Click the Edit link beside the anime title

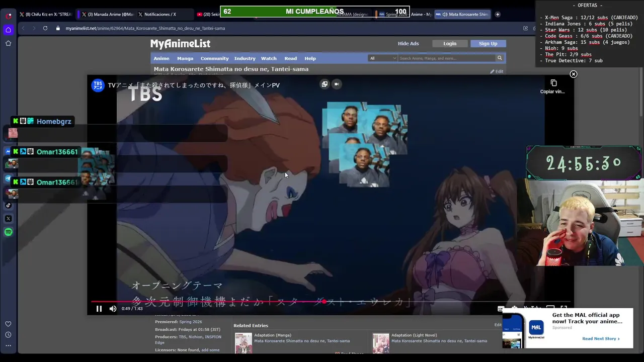(x=497, y=71)
